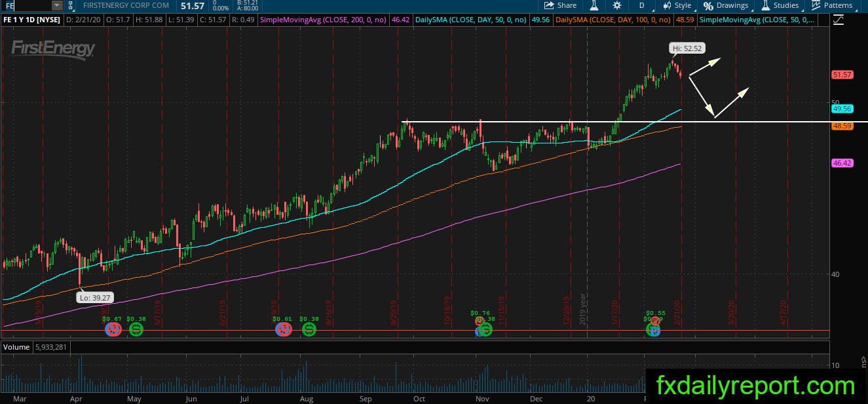Click the dividend icon near November
Image resolution: width=868 pixels, height=404 pixels.
click(485, 329)
